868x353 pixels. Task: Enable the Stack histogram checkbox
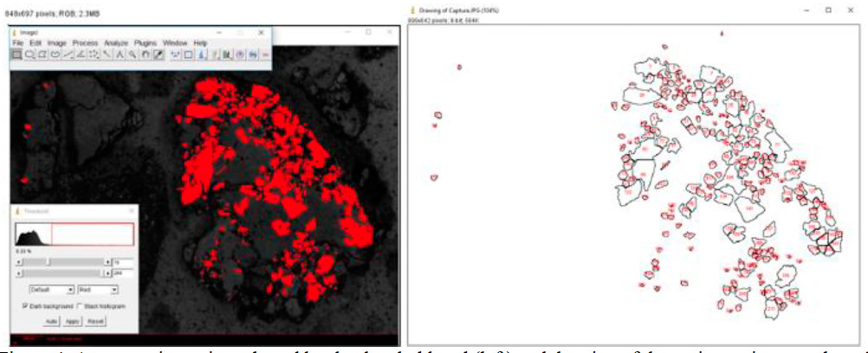pyautogui.click(x=79, y=306)
